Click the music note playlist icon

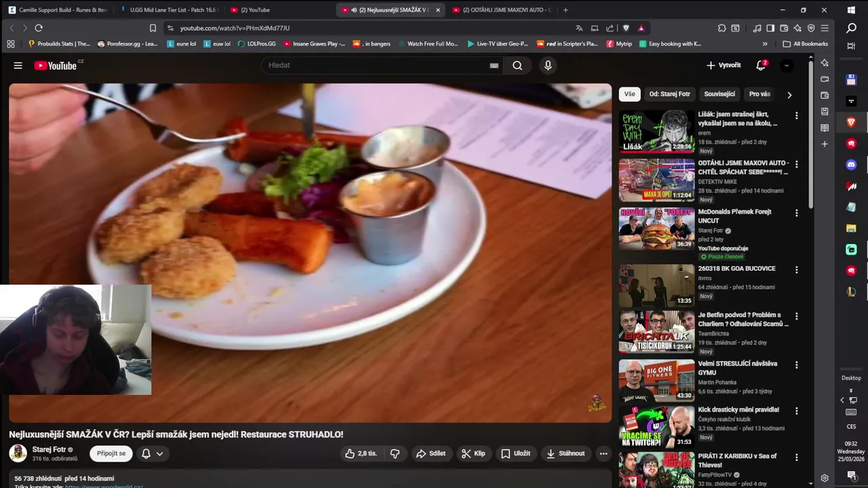(x=757, y=28)
